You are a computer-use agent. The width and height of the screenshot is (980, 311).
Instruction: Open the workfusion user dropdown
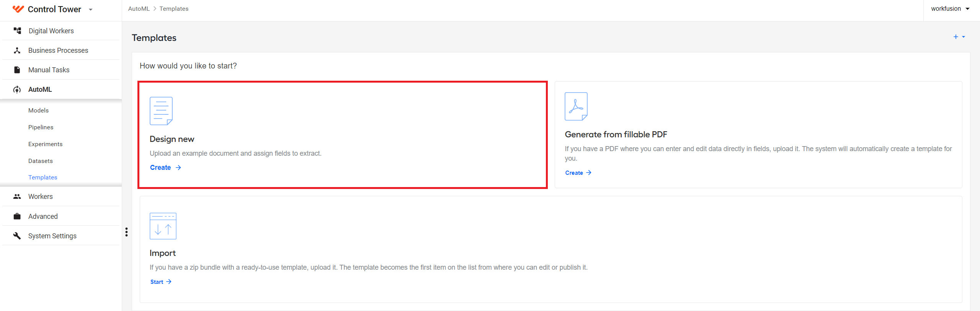click(950, 8)
